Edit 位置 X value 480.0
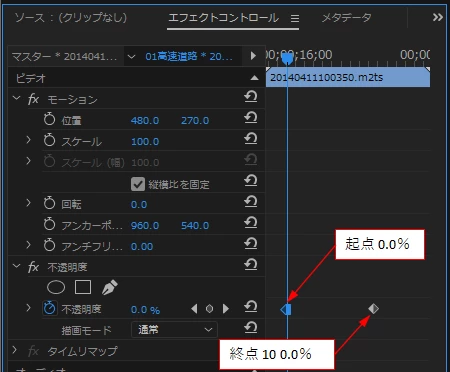The width and height of the screenshot is (450, 372). [145, 120]
